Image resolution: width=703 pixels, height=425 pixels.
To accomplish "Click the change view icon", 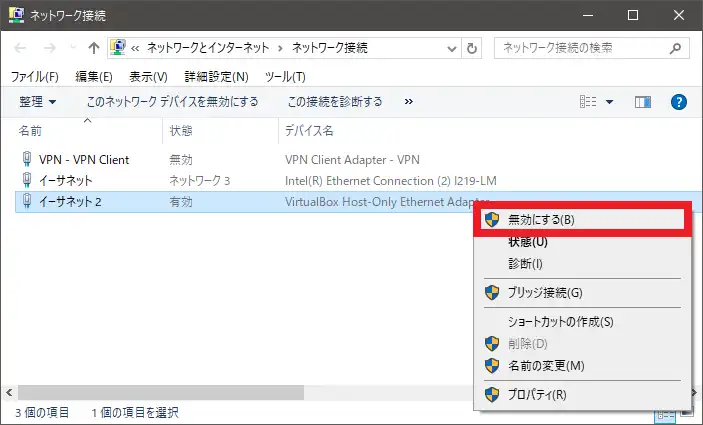I will click(x=588, y=102).
